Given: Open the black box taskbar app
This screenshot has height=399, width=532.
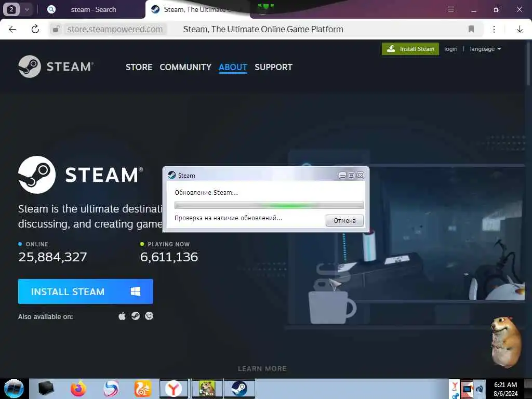Looking at the screenshot, I should click(46, 389).
